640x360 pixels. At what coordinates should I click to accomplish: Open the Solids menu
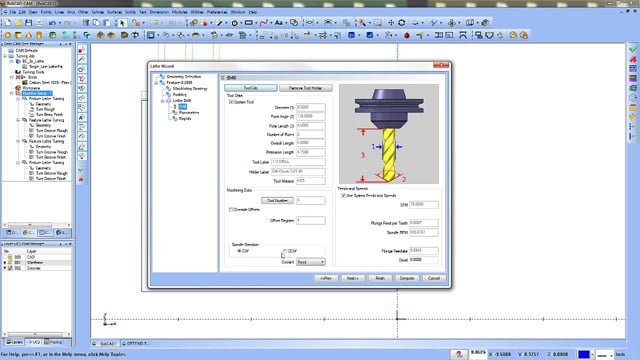[130, 12]
